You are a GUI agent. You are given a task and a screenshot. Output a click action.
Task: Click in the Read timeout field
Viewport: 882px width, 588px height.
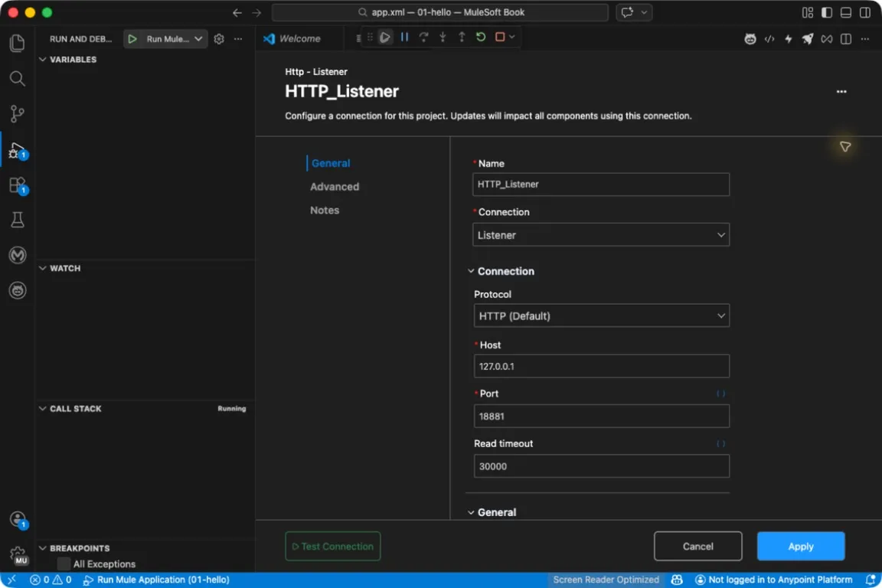tap(601, 466)
